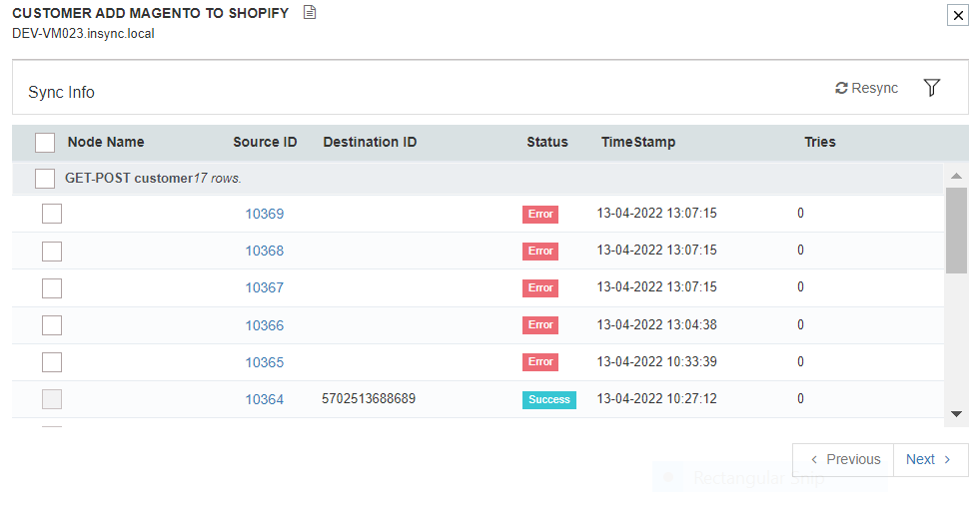
Task: Click Error badge for row 10367
Action: coord(540,287)
